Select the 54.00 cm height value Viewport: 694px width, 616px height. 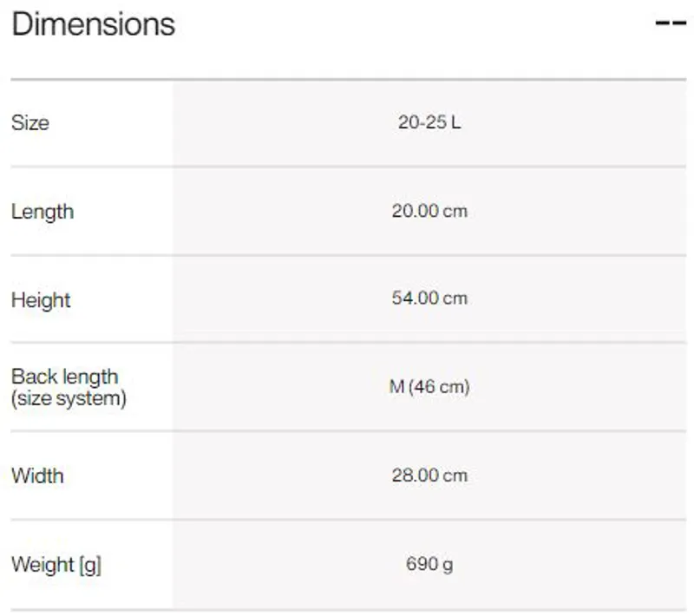[x=429, y=298]
